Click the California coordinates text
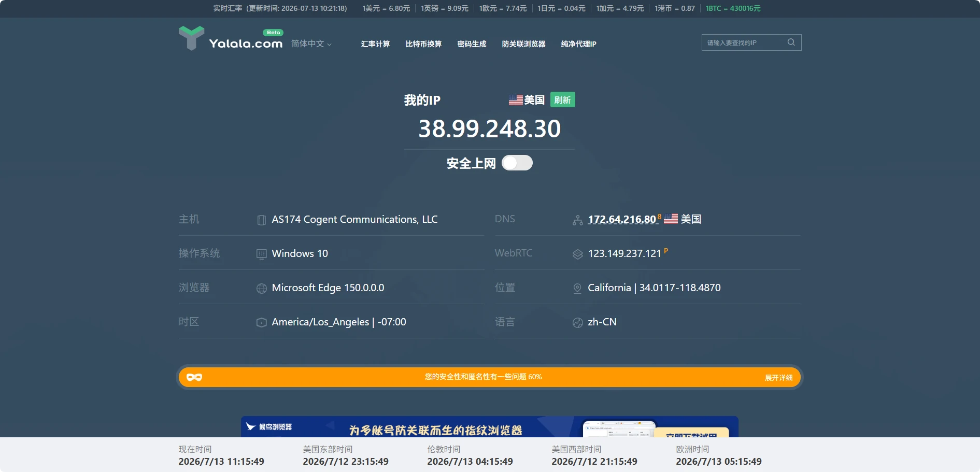Image resolution: width=980 pixels, height=472 pixels. point(654,288)
